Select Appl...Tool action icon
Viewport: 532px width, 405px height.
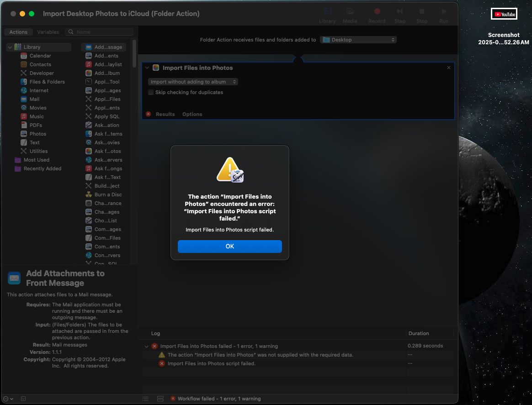click(x=89, y=82)
